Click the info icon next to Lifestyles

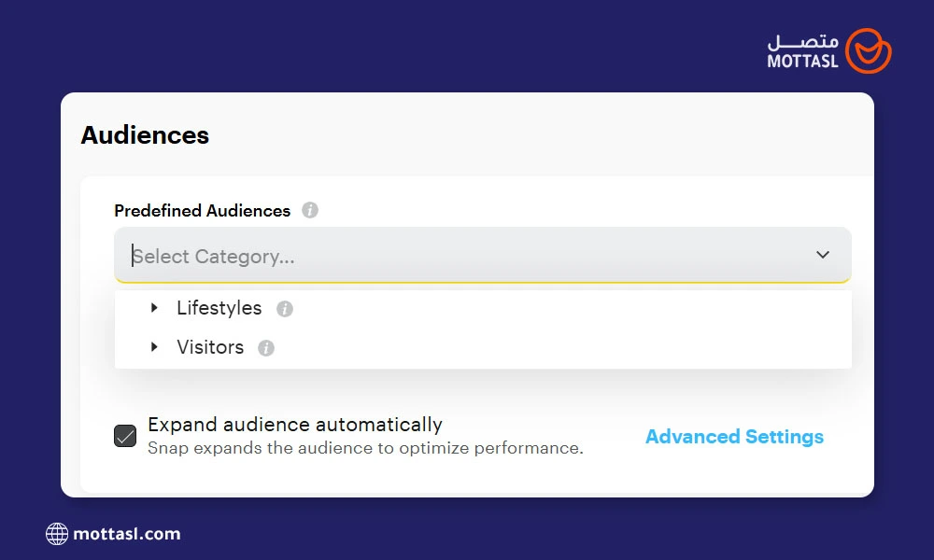coord(285,309)
